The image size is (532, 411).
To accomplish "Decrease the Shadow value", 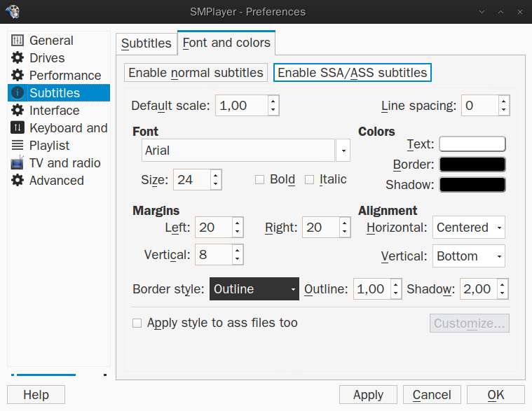I will pos(503,293).
